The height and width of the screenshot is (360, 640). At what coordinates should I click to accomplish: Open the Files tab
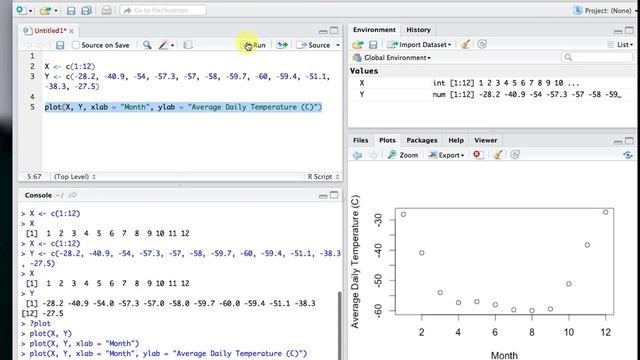click(x=360, y=140)
